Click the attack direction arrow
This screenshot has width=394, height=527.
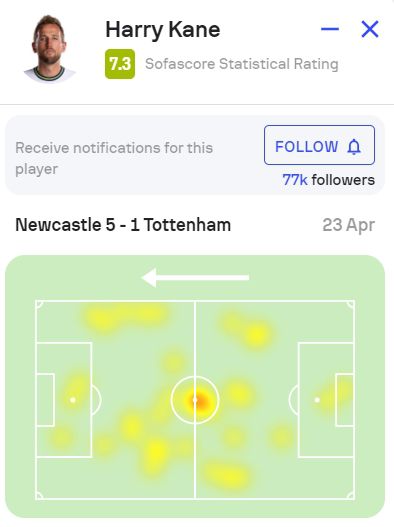[x=195, y=278]
